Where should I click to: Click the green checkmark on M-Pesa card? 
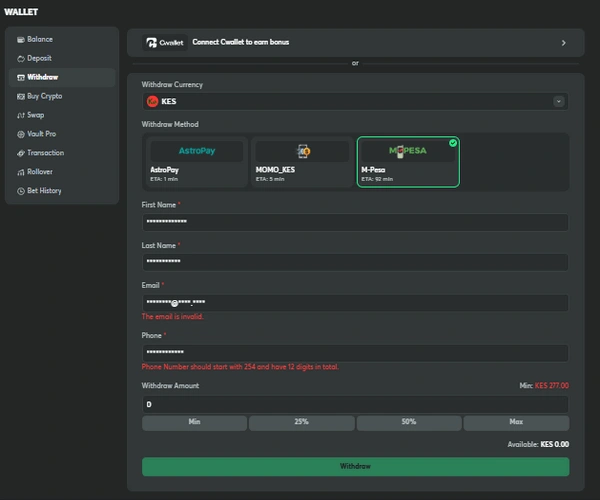pos(453,143)
